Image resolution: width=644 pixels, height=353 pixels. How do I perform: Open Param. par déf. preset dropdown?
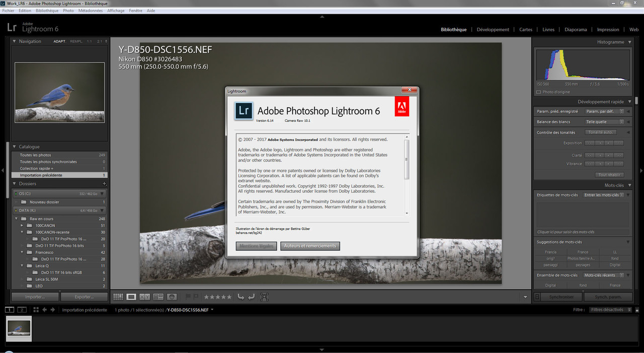pos(605,111)
